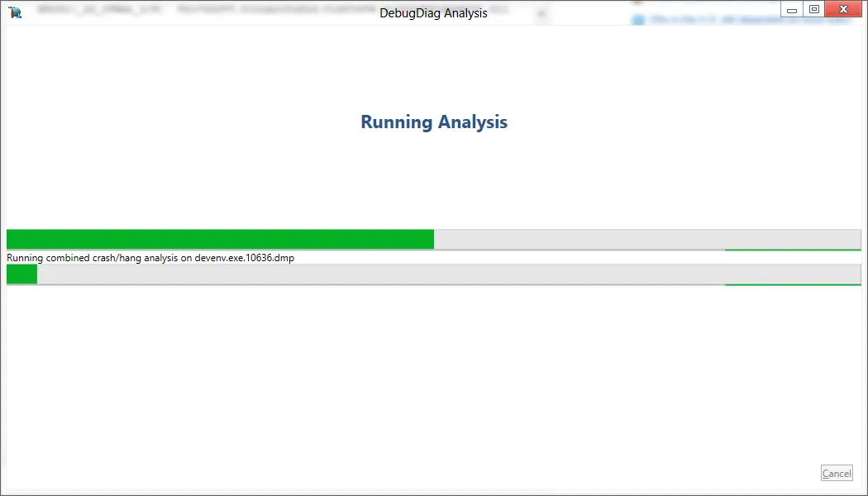Viewport: 868px width, 496px height.
Task: Minimize the DebugDiag Analysis window
Action: point(792,9)
